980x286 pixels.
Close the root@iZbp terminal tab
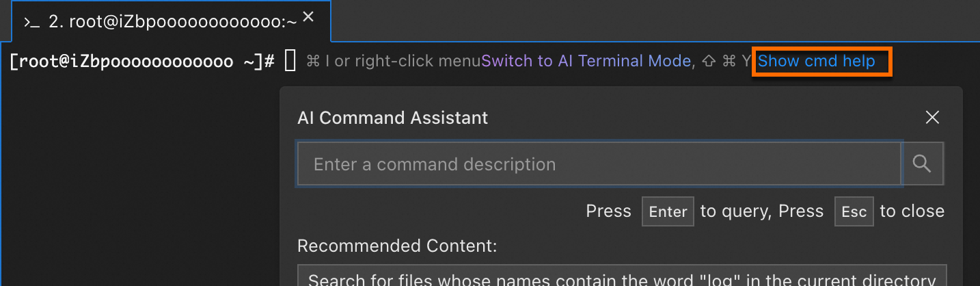[308, 18]
